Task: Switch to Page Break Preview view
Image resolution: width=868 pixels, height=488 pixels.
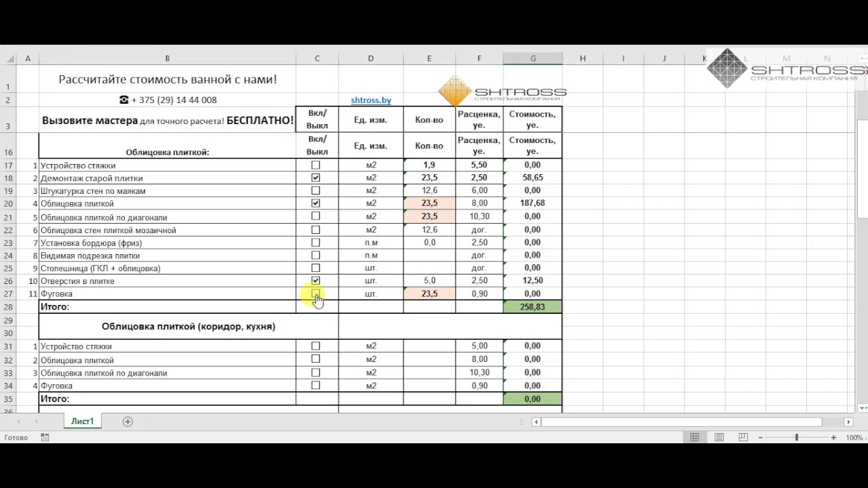Action: pos(743,438)
